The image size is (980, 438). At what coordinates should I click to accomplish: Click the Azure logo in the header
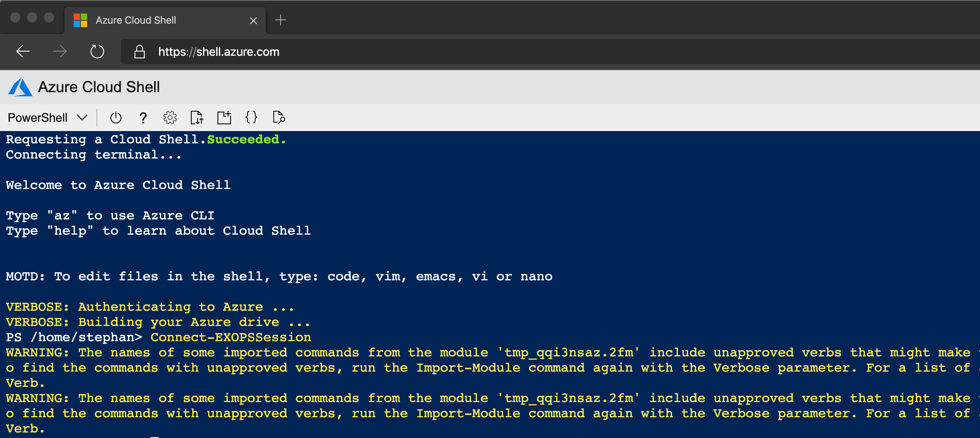pos(20,87)
